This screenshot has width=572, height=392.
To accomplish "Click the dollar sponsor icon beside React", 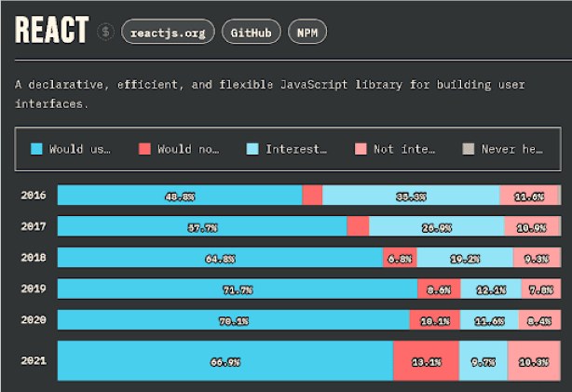I will tap(105, 32).
